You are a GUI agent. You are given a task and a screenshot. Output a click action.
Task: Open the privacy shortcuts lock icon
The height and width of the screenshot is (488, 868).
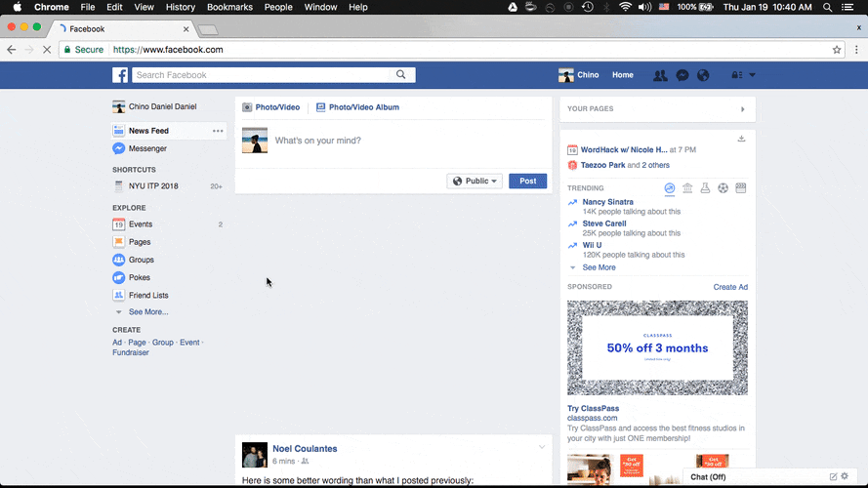pos(737,75)
